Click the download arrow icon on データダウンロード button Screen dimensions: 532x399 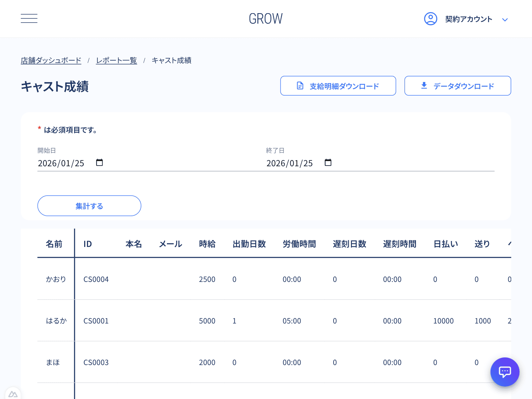click(423, 86)
